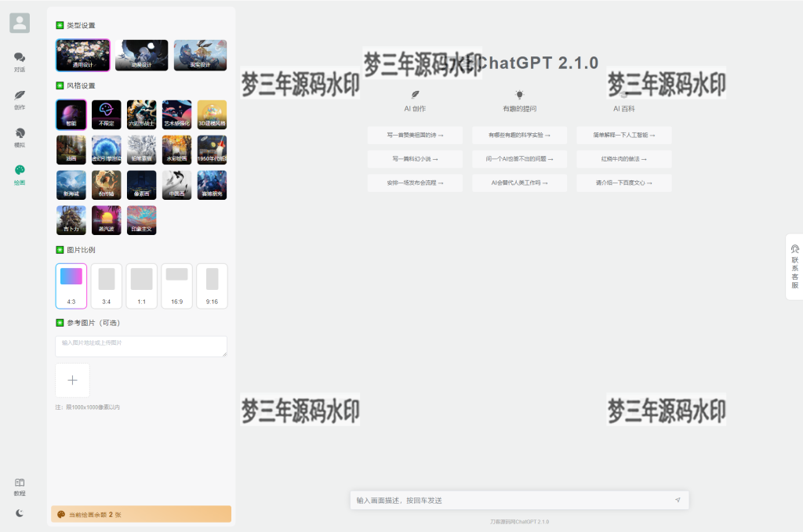
Task: Choose the 中国画 style thumbnail
Action: tap(176, 185)
